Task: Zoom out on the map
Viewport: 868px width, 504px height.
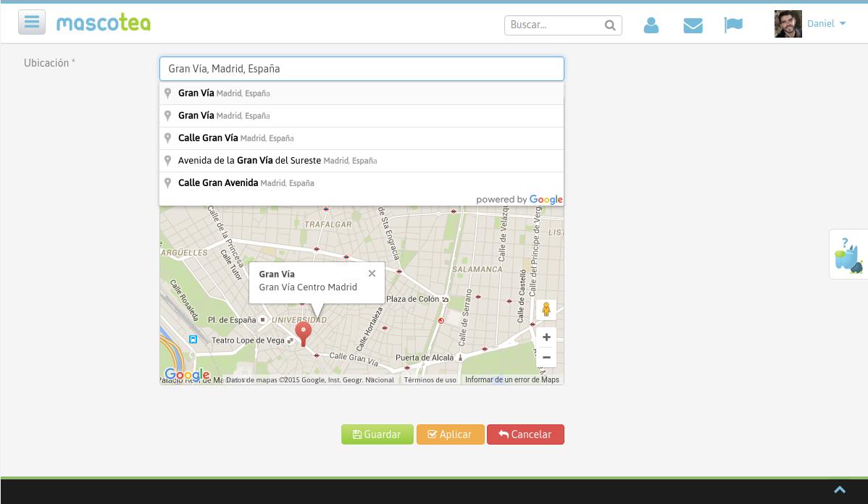Action: click(546, 357)
